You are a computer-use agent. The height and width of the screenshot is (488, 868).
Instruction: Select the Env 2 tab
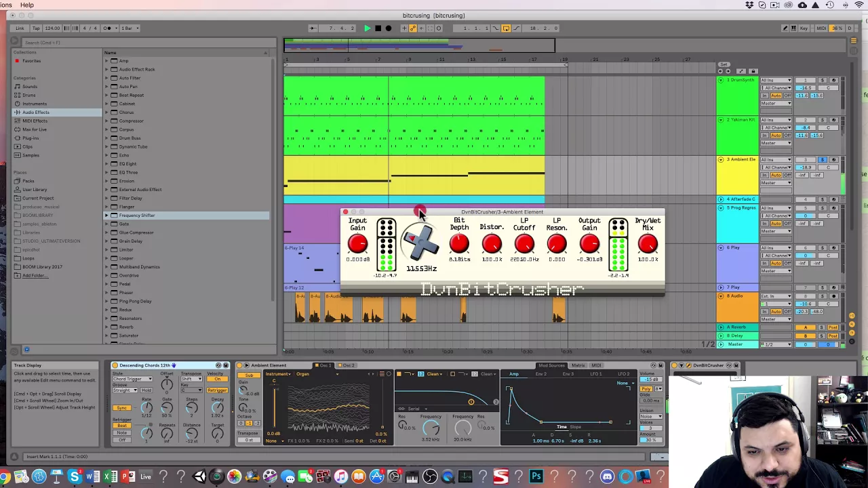540,374
